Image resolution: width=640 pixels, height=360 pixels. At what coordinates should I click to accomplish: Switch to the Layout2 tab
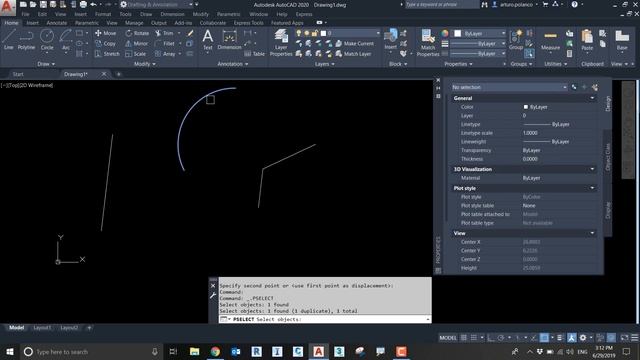pos(69,328)
